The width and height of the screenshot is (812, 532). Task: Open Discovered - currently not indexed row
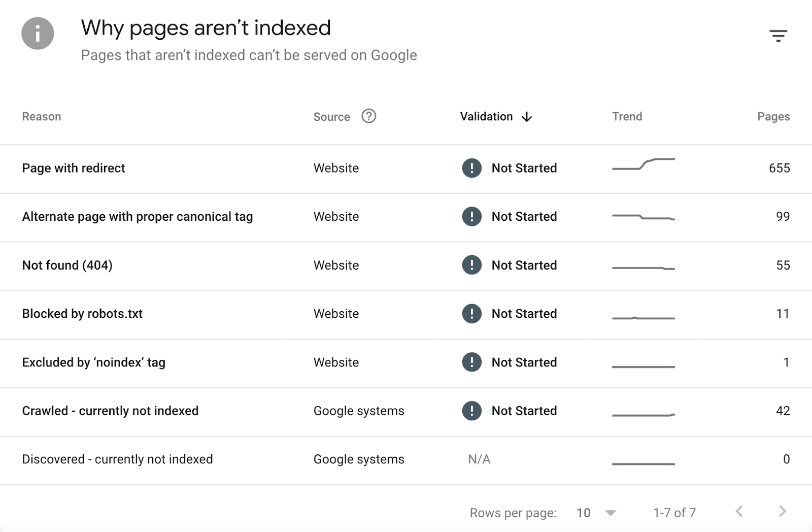point(117,459)
